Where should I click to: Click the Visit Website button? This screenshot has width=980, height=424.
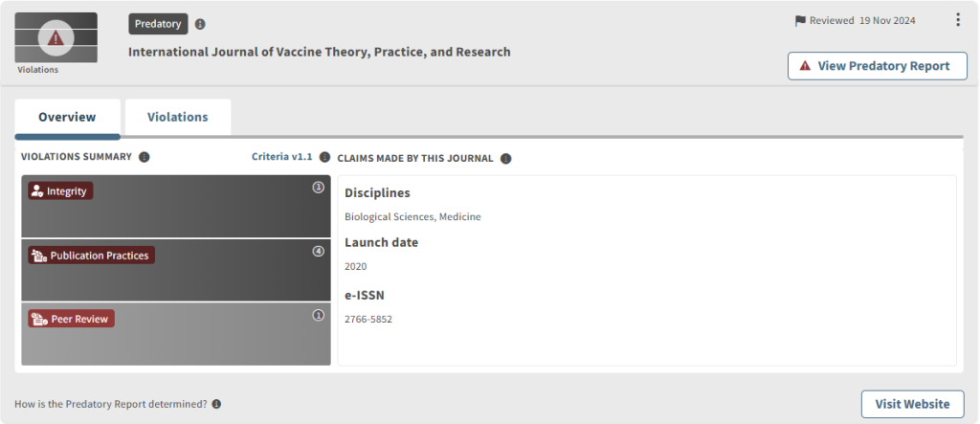(x=912, y=404)
